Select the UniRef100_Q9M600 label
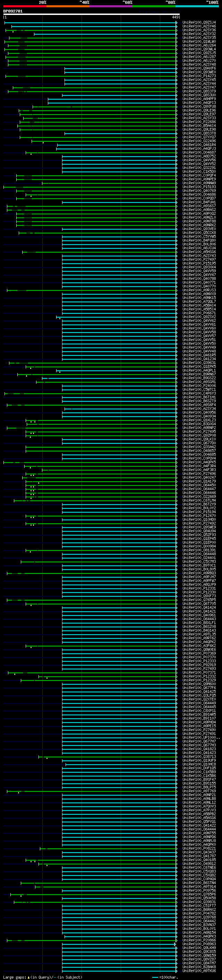This screenshot has width=222, height=980. (199, 684)
